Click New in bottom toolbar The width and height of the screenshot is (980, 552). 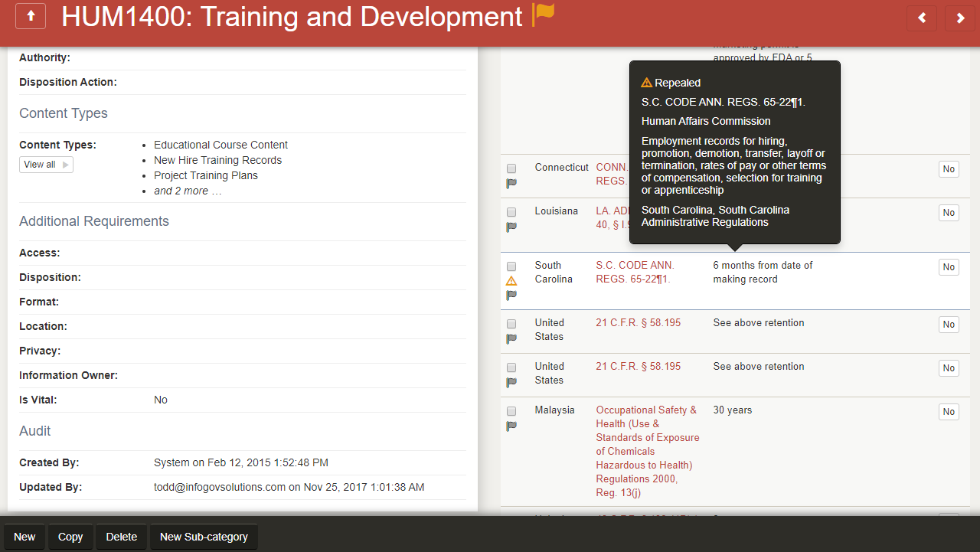click(x=24, y=537)
